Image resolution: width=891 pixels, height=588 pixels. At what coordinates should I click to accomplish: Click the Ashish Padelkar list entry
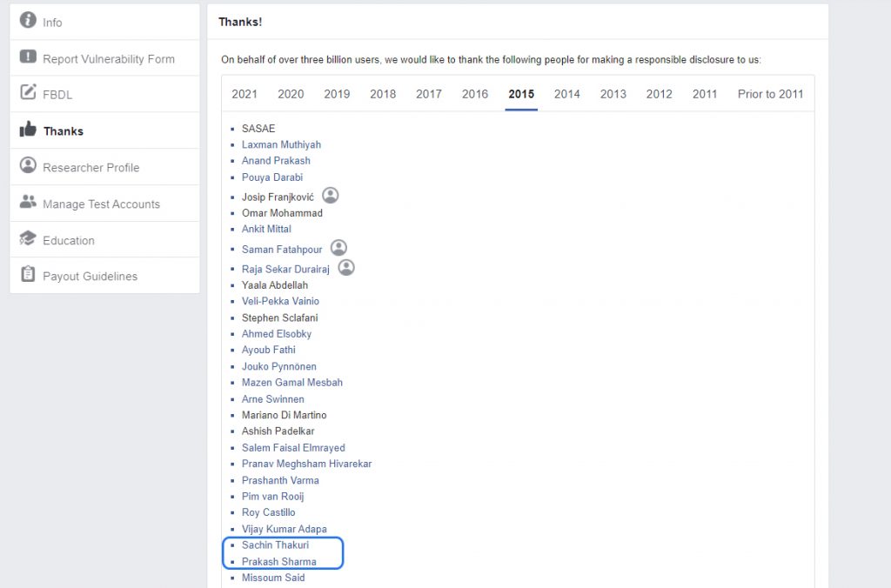tap(278, 431)
